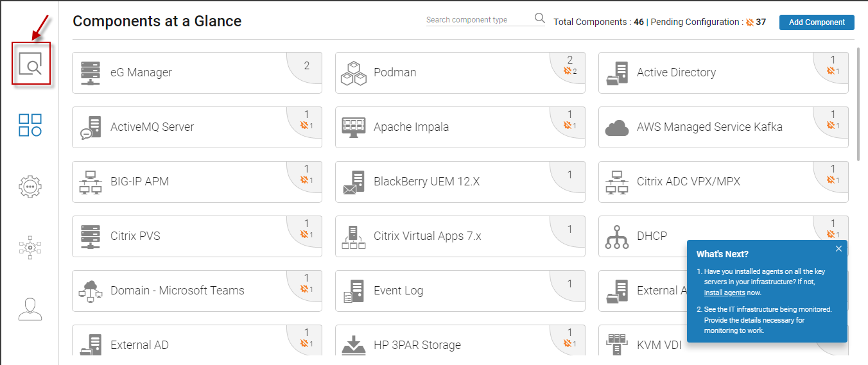This screenshot has height=365, width=868.
Task: Click Podman pending configuration badge
Action: pyautogui.click(x=570, y=71)
